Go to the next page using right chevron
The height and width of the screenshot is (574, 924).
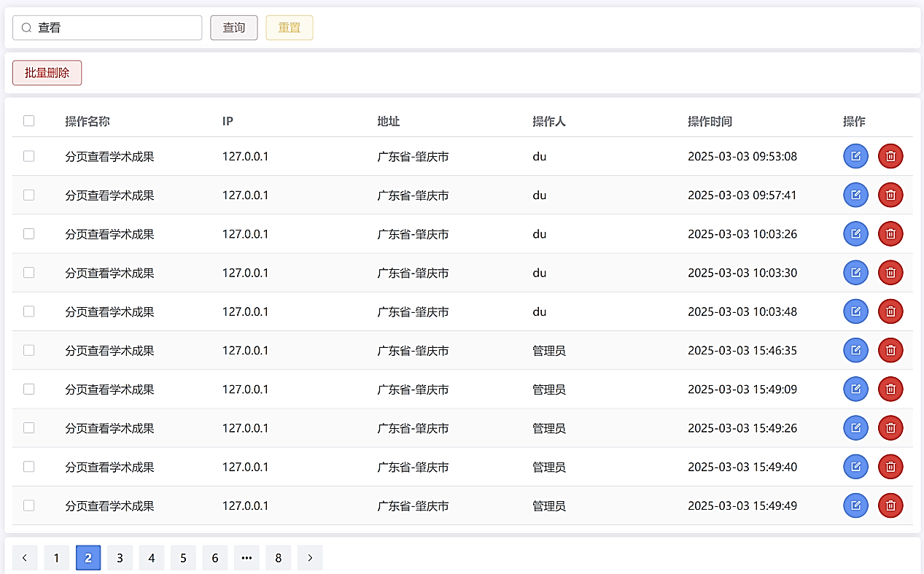pos(310,558)
